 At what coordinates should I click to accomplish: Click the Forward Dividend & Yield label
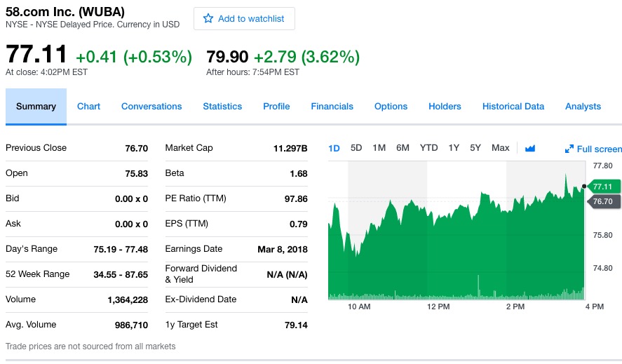(201, 274)
